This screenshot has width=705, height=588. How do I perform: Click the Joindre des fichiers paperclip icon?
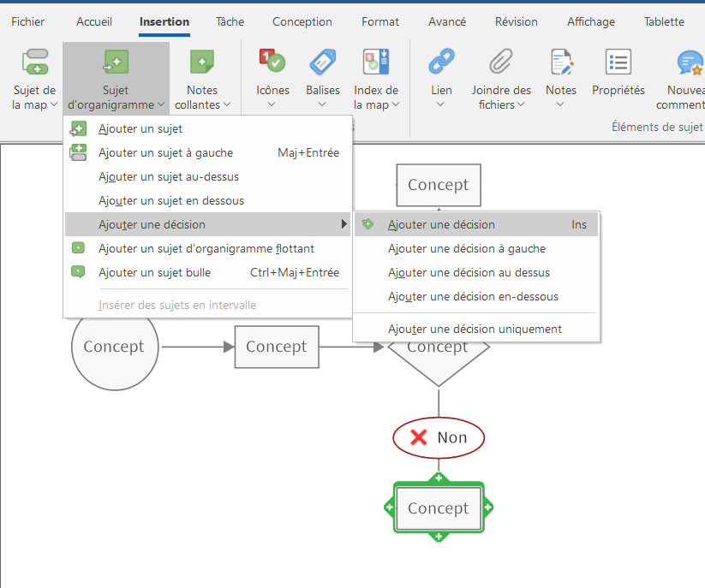point(501,62)
